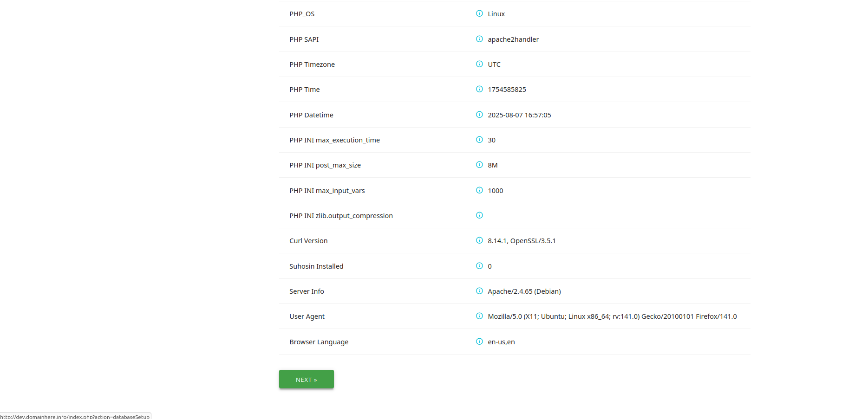Click info icon for max_execution_time

click(x=479, y=140)
